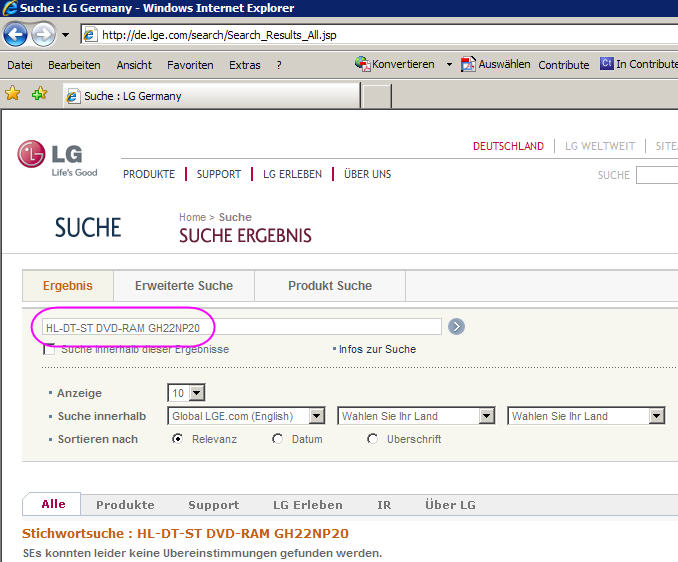Click the Contribute toolbar label
The height and width of the screenshot is (562, 678).
tap(563, 65)
